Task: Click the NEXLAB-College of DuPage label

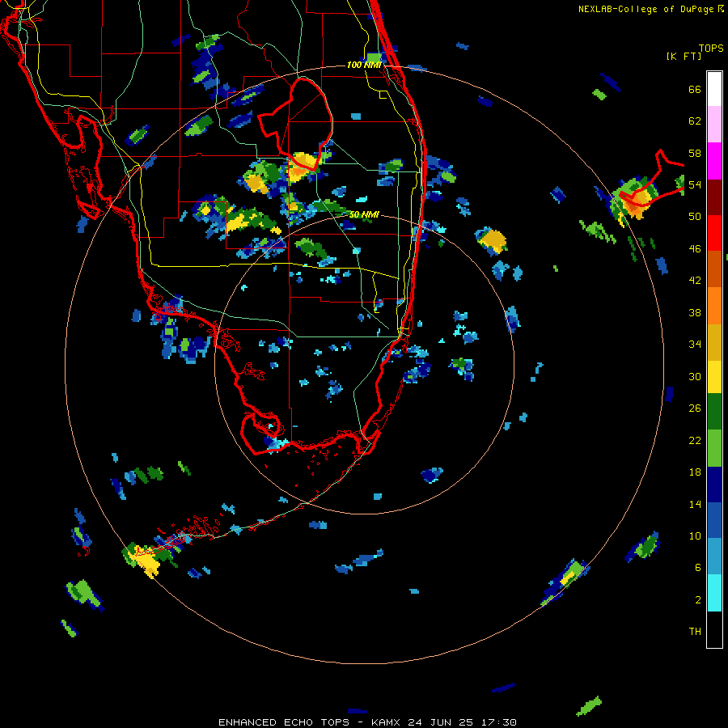Action: click(x=645, y=9)
